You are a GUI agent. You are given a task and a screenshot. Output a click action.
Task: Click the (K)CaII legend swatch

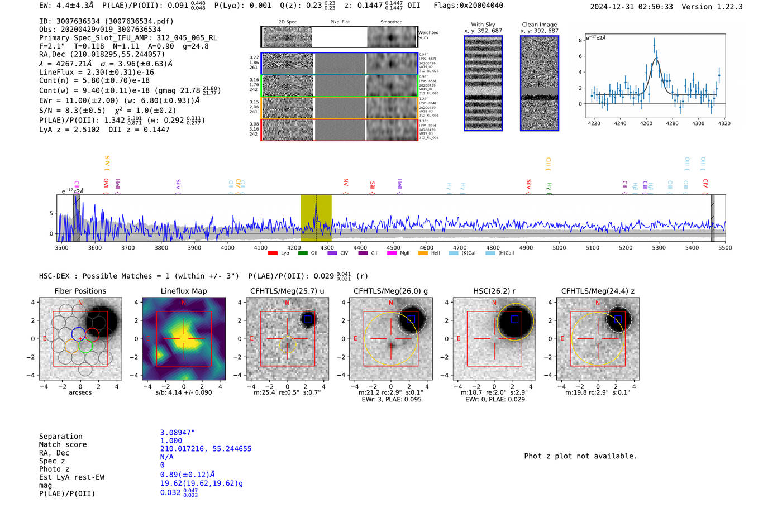click(x=454, y=253)
